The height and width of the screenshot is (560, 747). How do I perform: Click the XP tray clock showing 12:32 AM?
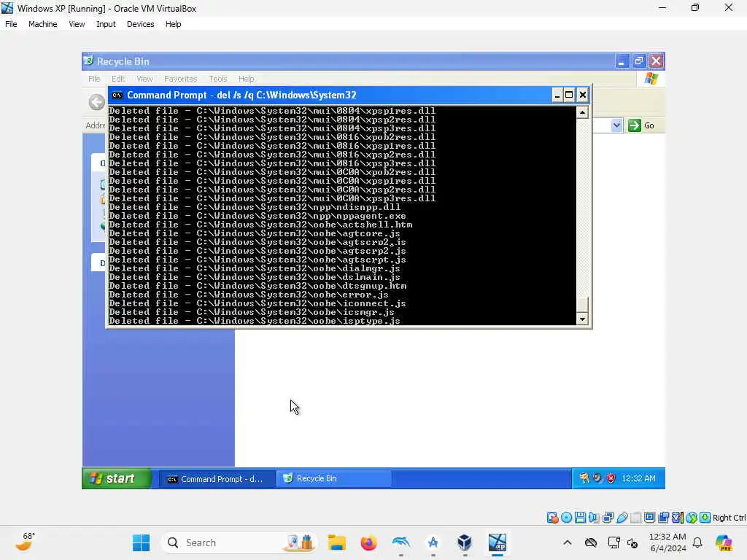coord(638,478)
